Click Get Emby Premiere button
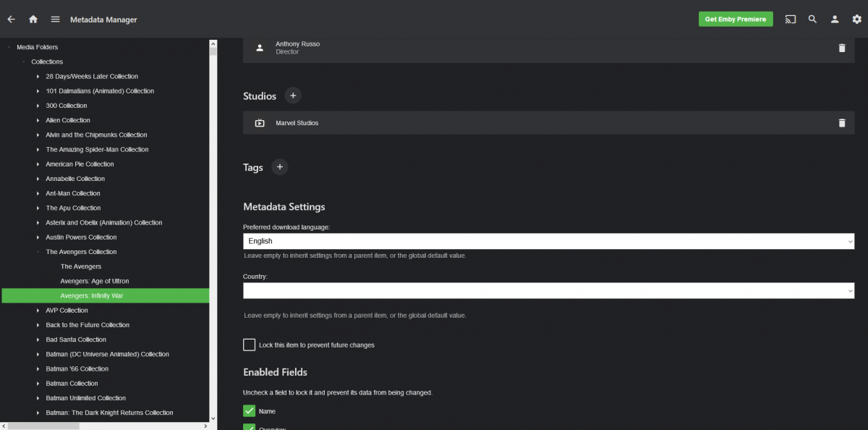This screenshot has width=868, height=430. (735, 20)
